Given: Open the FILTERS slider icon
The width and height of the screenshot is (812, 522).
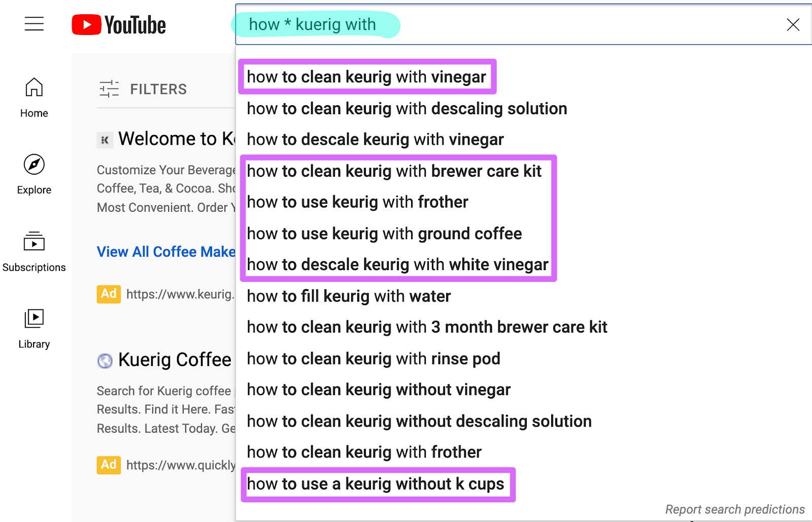Looking at the screenshot, I should click(109, 89).
